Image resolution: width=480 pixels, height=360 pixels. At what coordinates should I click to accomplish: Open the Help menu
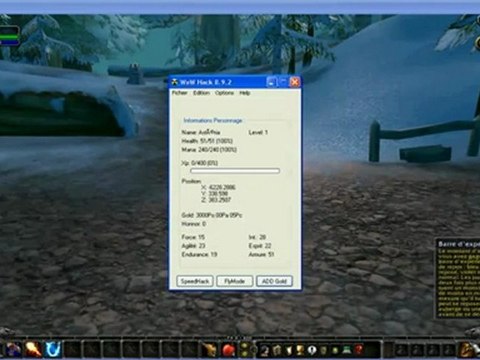[x=245, y=93]
